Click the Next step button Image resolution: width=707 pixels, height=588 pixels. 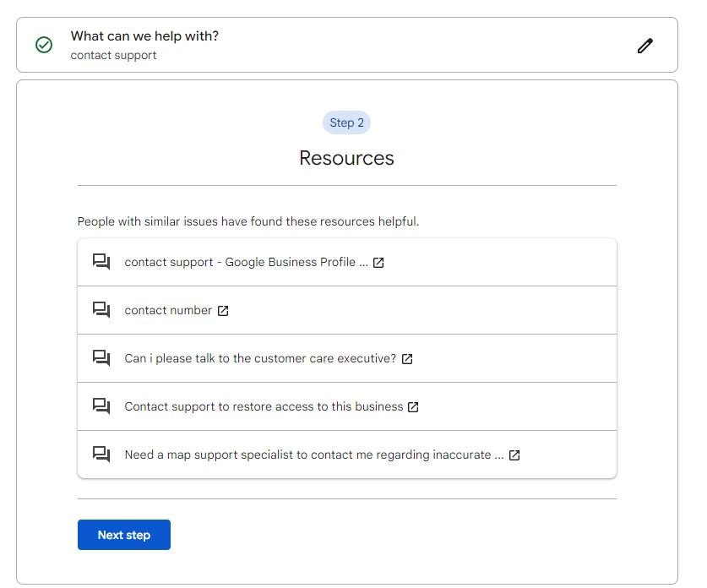pos(124,535)
